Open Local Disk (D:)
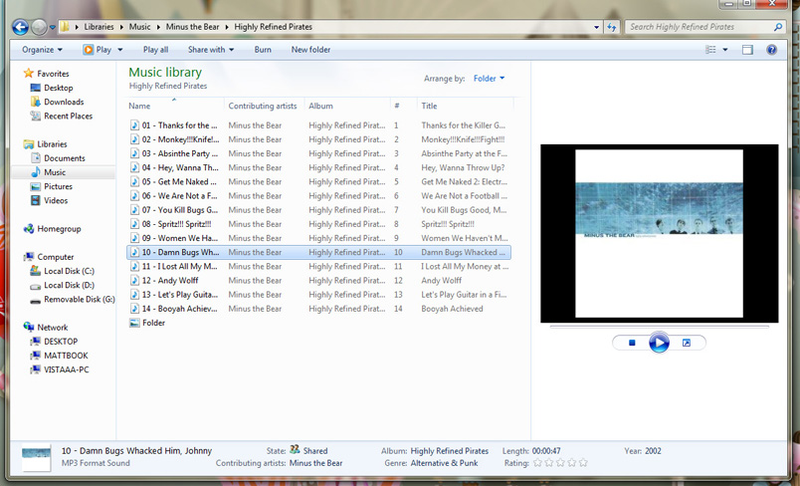 (x=68, y=285)
